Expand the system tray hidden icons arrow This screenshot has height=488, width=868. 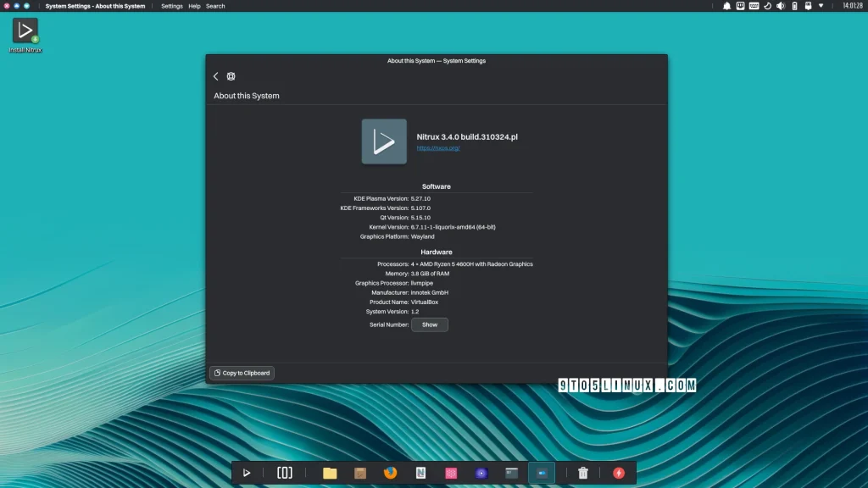coord(821,6)
